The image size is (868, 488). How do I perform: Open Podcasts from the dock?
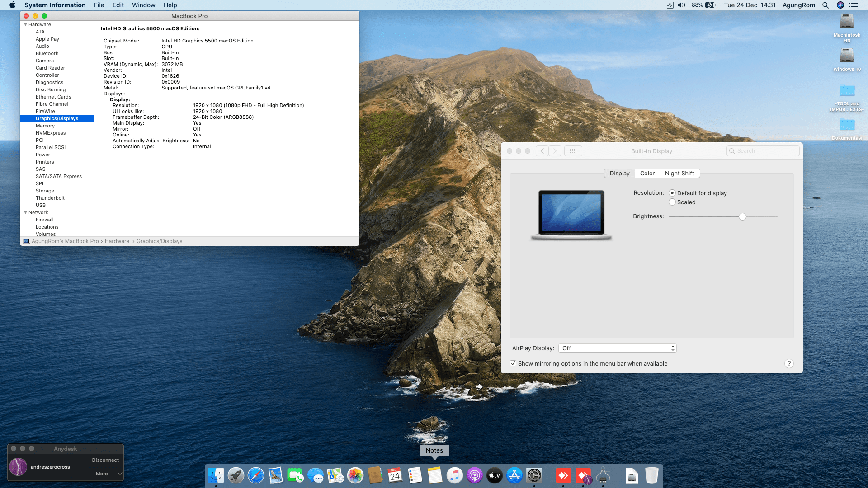point(475,475)
